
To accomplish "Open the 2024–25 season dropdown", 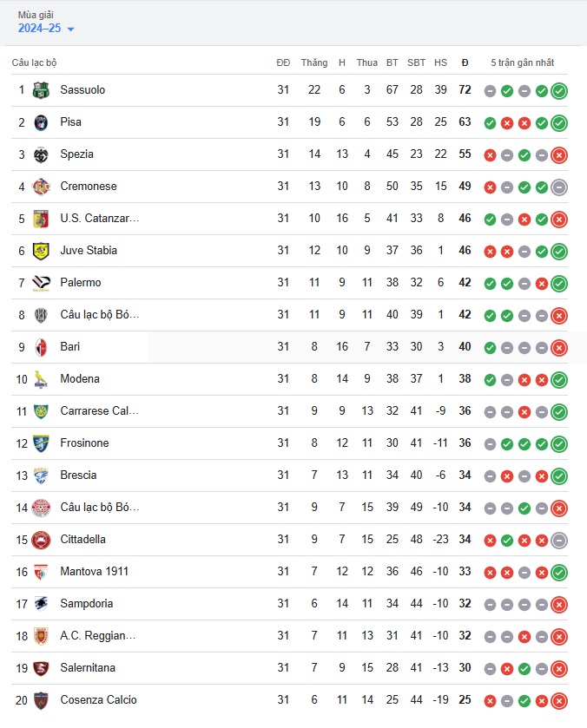I will [45, 29].
